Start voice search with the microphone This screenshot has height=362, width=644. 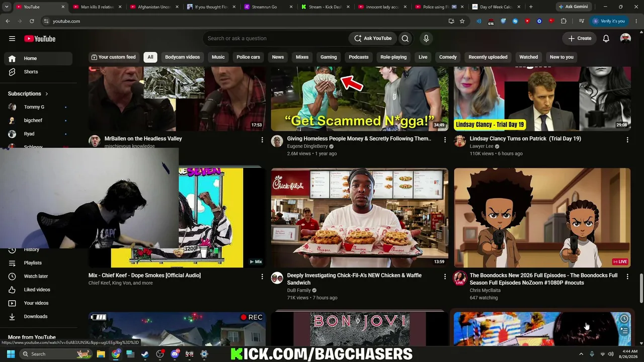tap(426, 38)
